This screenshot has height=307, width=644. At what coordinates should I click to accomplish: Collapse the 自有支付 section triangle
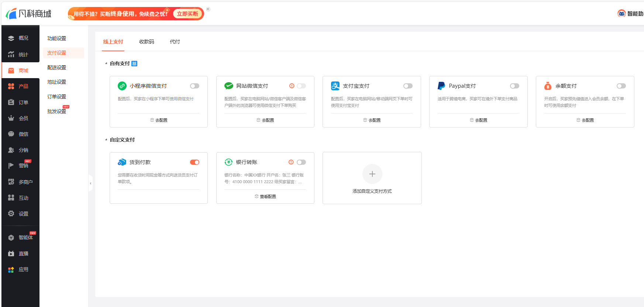[106, 63]
